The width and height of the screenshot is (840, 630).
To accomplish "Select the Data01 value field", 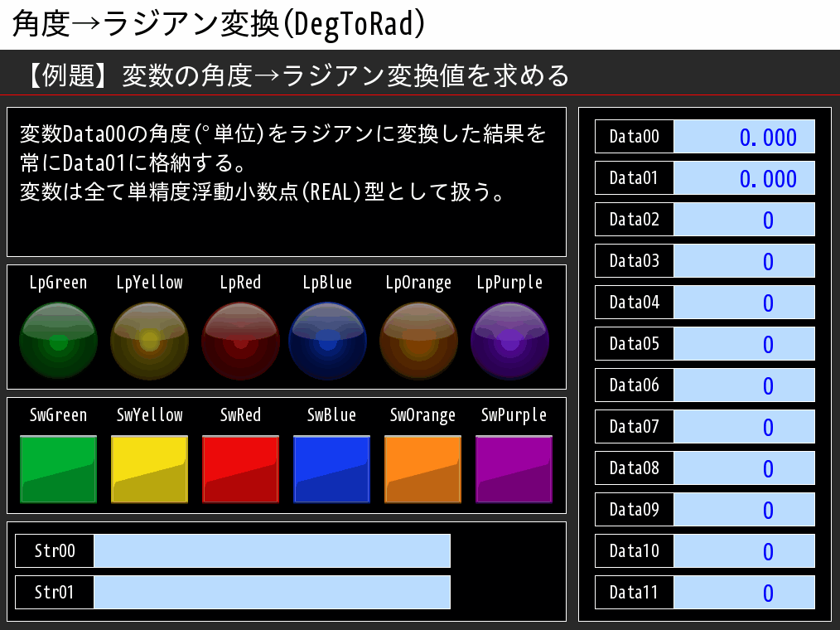I will click(x=744, y=178).
